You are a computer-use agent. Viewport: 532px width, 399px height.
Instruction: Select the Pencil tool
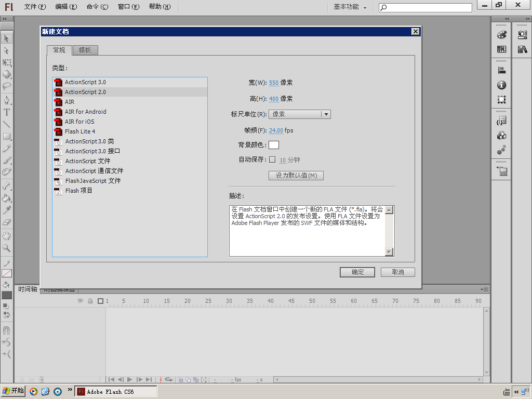[x=6, y=148]
